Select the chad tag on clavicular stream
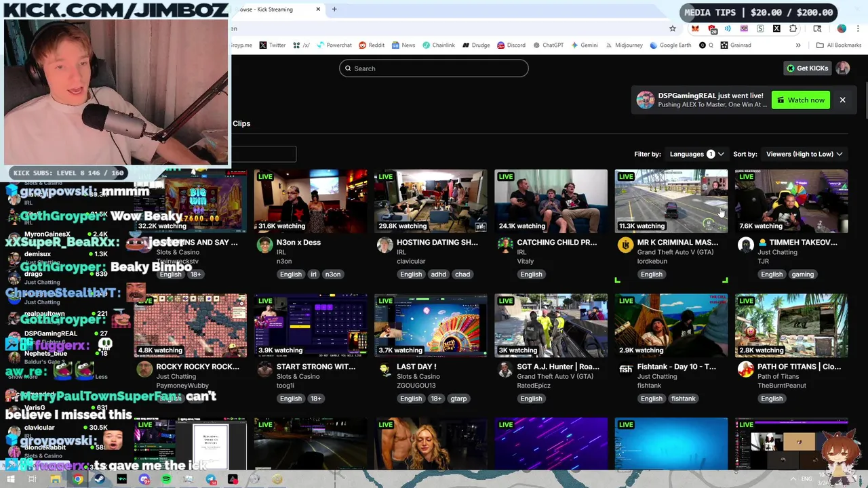The height and width of the screenshot is (488, 868). tap(462, 274)
